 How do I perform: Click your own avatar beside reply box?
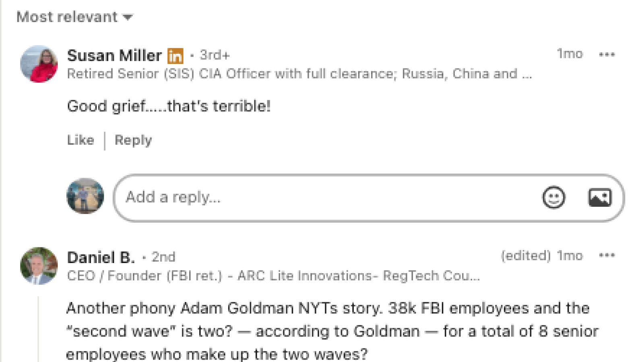[x=85, y=196]
